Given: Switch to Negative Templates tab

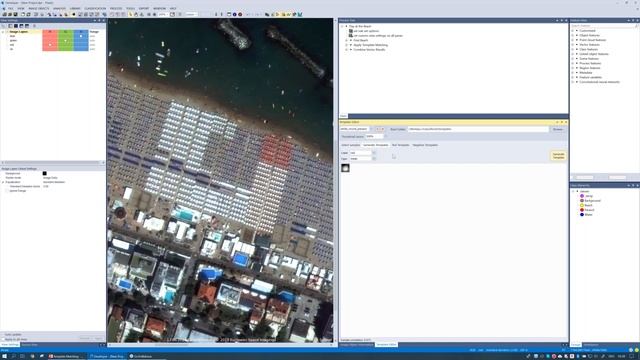Looking at the screenshot, I should pos(425,145).
